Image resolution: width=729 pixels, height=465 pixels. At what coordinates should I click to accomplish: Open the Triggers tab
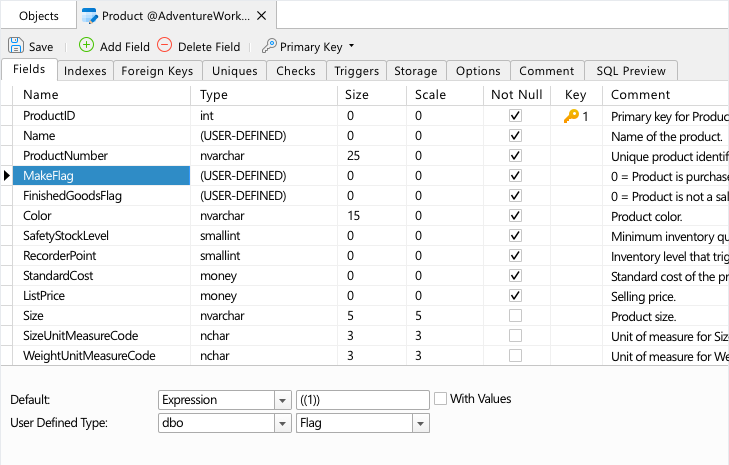click(356, 71)
